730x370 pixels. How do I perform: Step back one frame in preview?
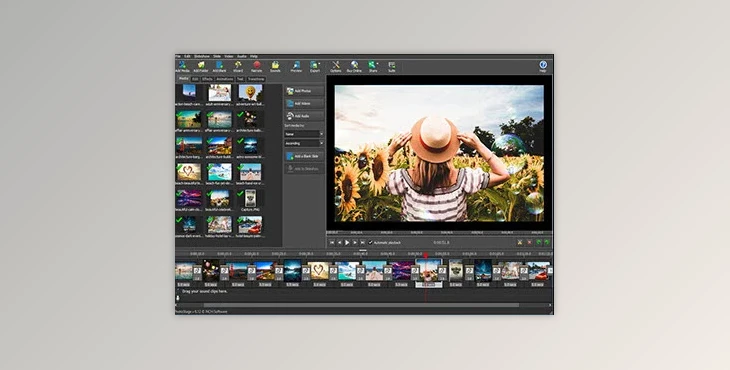[339, 242]
